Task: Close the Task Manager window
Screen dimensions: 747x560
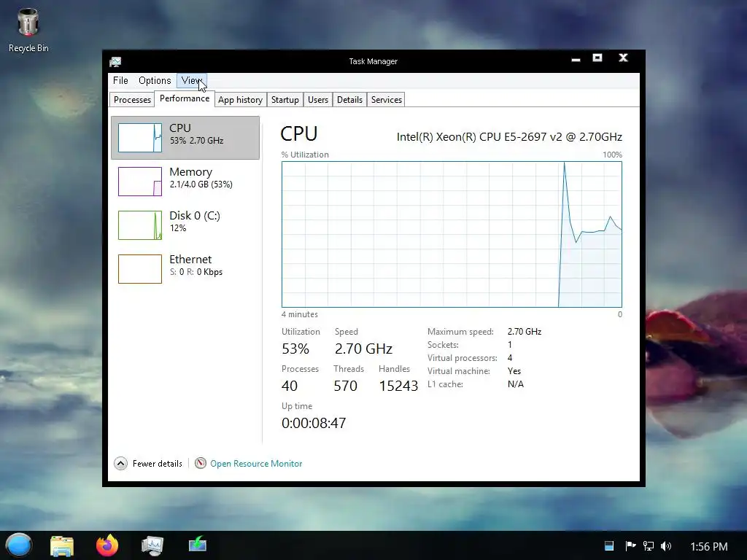Action: pos(623,58)
